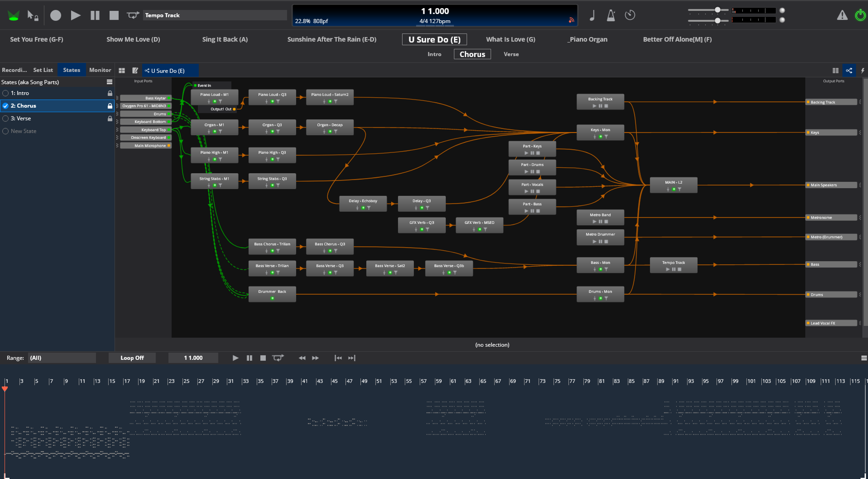Screen dimensions: 868x479
Task: Click the quarter-note icon beside the metronome
Action: [x=592, y=15]
